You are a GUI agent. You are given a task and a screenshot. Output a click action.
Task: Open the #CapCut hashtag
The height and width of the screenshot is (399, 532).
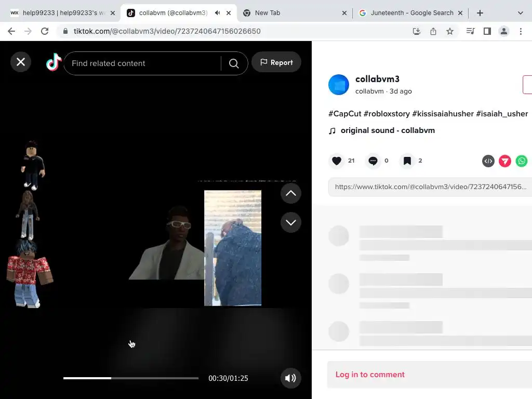[x=345, y=114]
